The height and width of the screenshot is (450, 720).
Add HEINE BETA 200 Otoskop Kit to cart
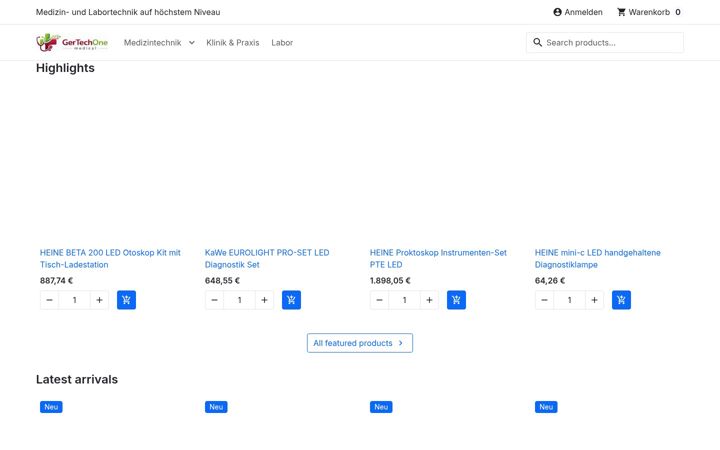click(126, 300)
